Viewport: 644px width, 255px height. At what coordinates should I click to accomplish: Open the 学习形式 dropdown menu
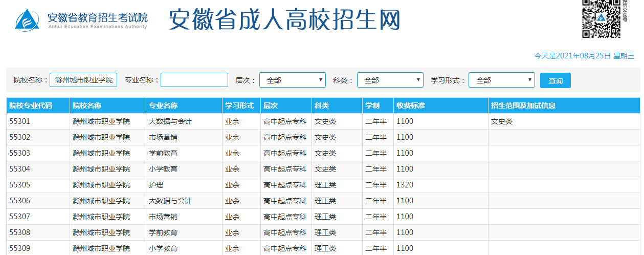pos(502,80)
